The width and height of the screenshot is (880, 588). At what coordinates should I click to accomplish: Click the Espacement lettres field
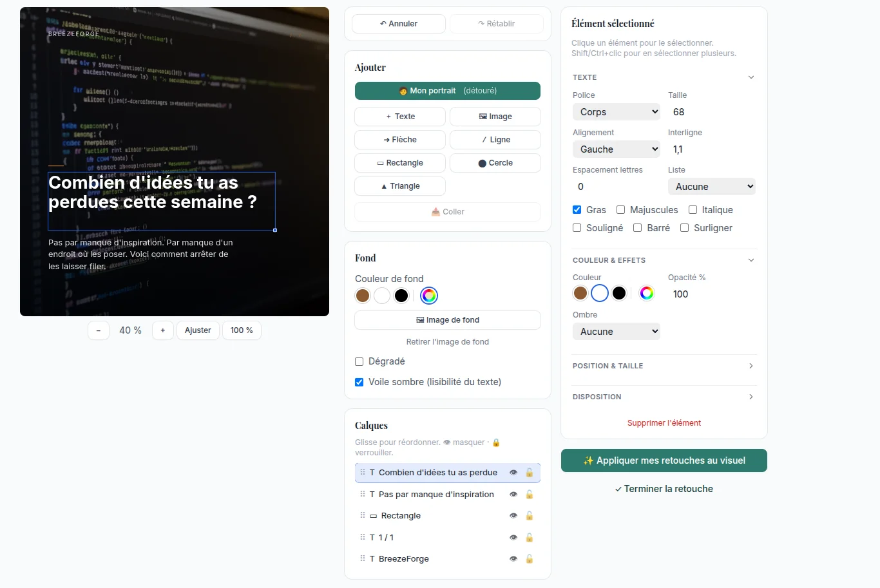tap(617, 187)
